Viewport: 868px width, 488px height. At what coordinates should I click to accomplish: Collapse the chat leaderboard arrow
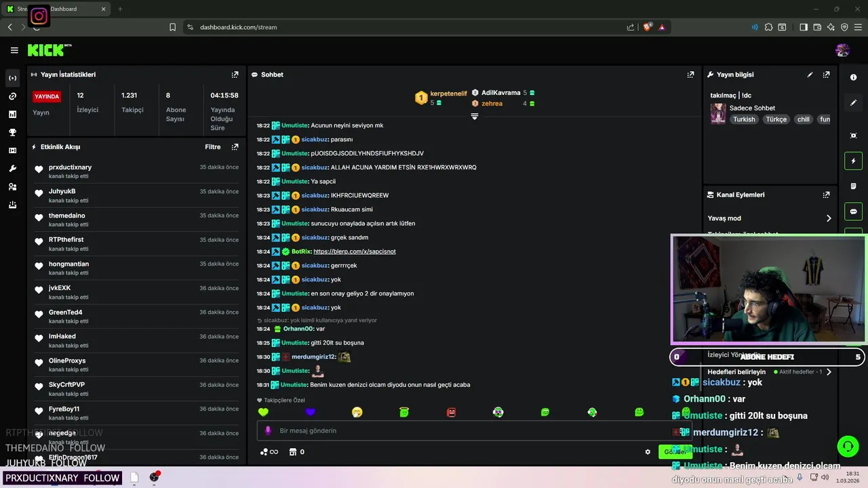click(x=475, y=117)
